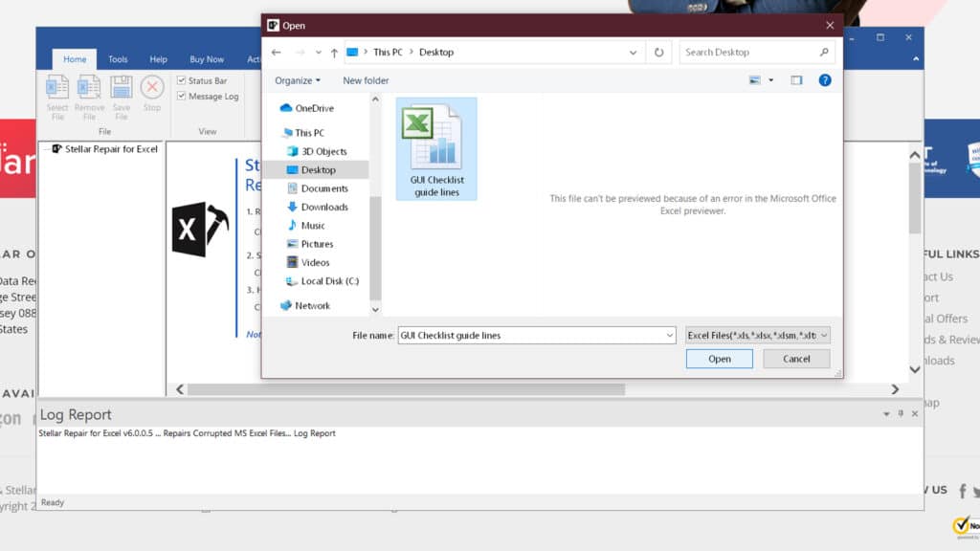Screen dimensions: 980x551
Task: Select GUI Checklist guide lines file
Action: [436, 149]
